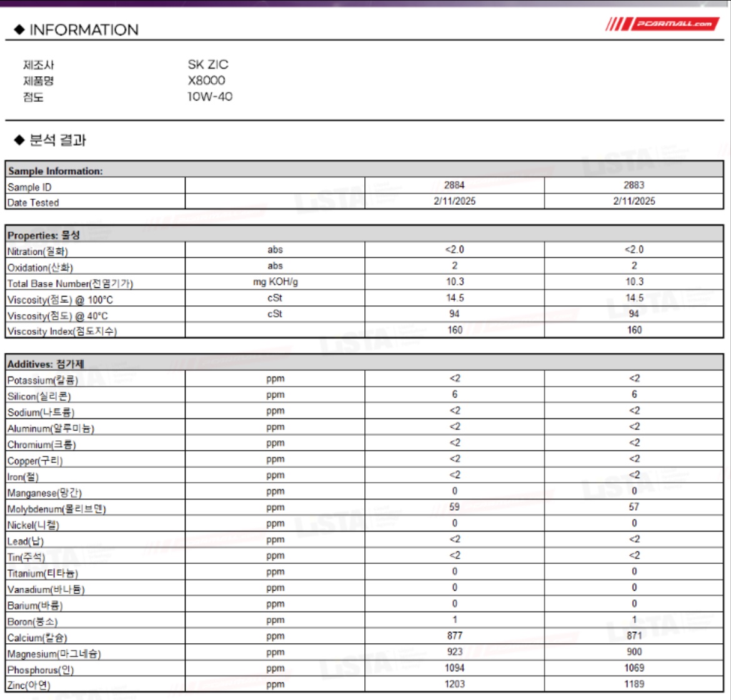
Task: Select TBN value 10.3 for sample 2884
Action: pyautogui.click(x=455, y=282)
